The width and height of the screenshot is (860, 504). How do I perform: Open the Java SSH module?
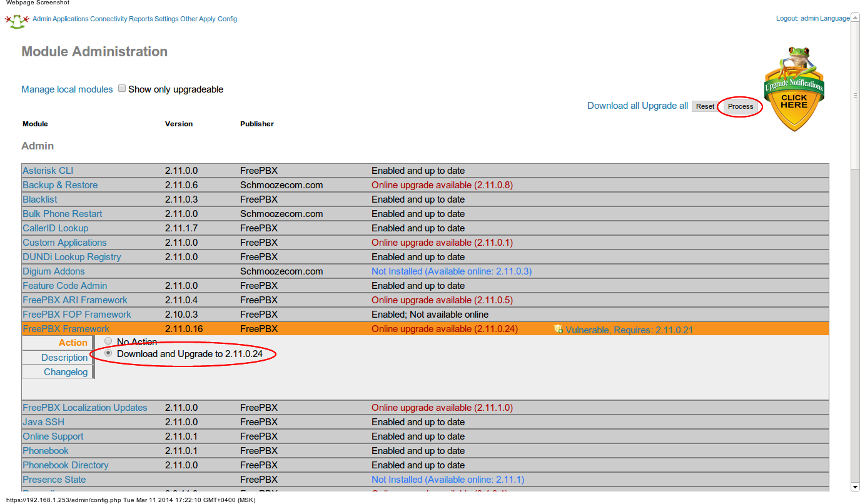pyautogui.click(x=44, y=422)
